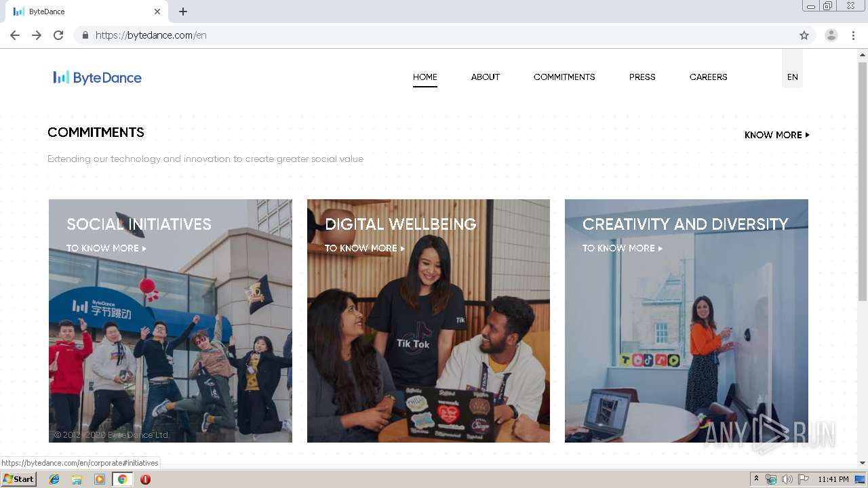Open a new tab with plus button

(x=183, y=12)
